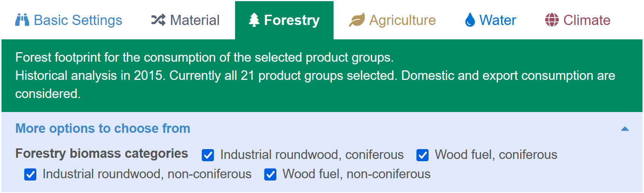Click the water droplet icon
Viewport: 644px width, 193px height.
point(470,20)
